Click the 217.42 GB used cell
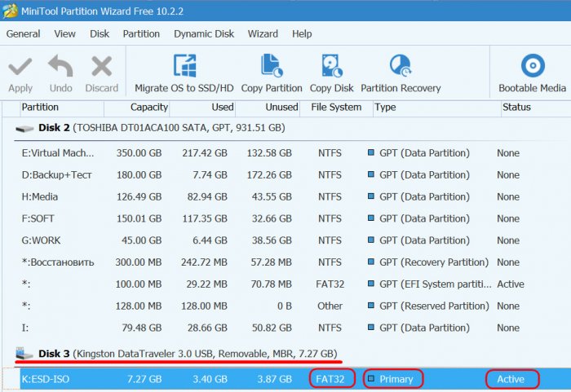Image resolution: width=571 pixels, height=392 pixels. tap(205, 153)
